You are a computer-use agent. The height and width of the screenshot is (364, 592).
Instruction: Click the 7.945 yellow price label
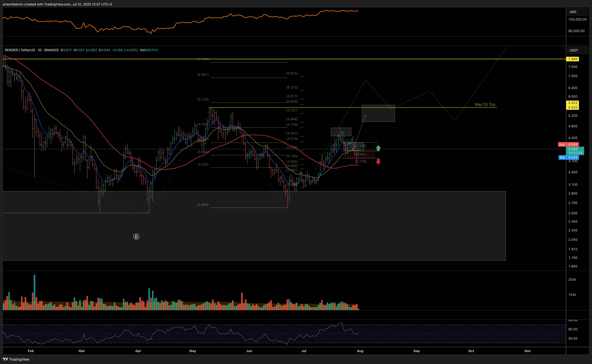[x=572, y=59]
